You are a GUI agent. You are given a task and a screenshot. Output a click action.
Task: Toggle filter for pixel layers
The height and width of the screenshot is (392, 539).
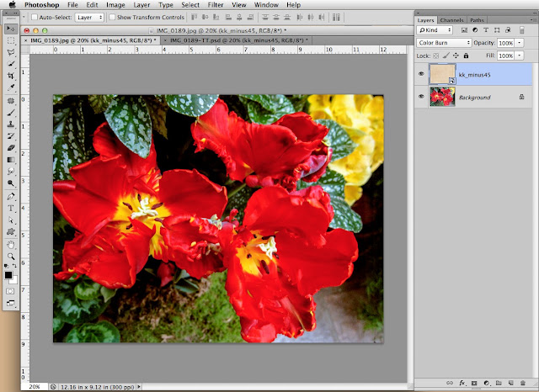[464, 30]
